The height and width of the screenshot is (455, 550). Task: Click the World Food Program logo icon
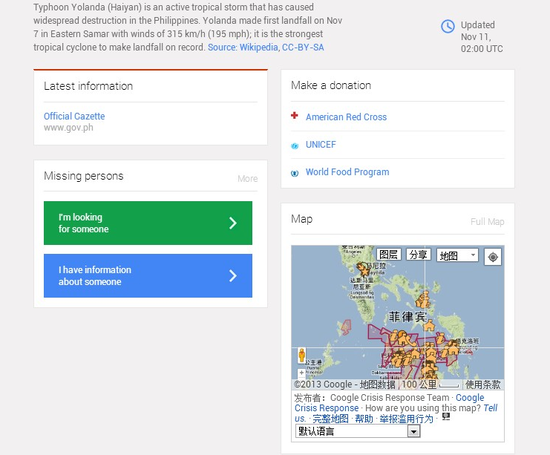click(x=295, y=173)
